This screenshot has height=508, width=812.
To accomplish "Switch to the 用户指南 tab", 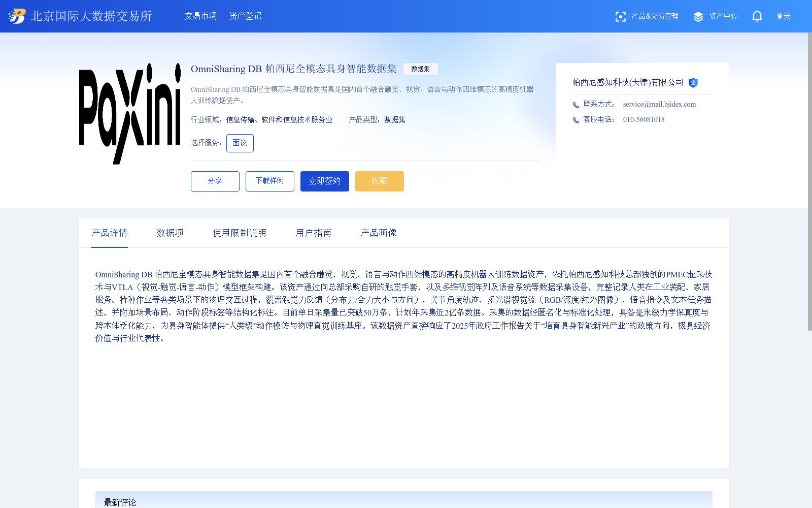I will [x=314, y=233].
